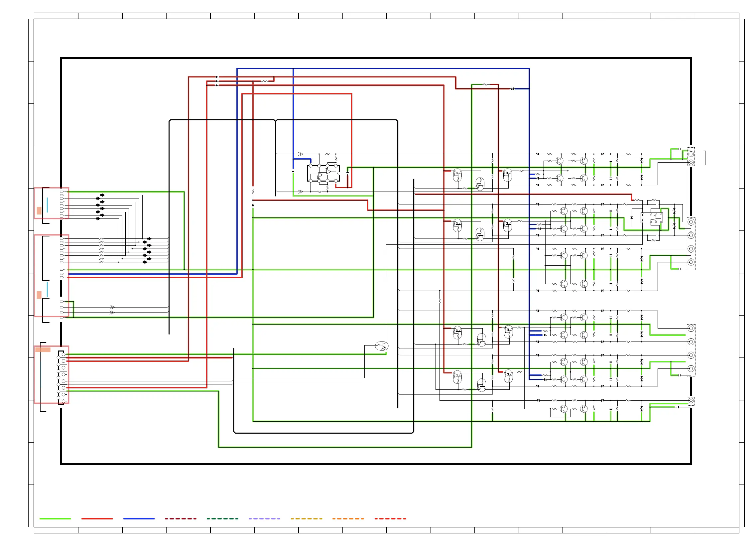Screen dimensions: 754x560
Task: Click the diode joining red and blue lines
Action: (x=512, y=89)
